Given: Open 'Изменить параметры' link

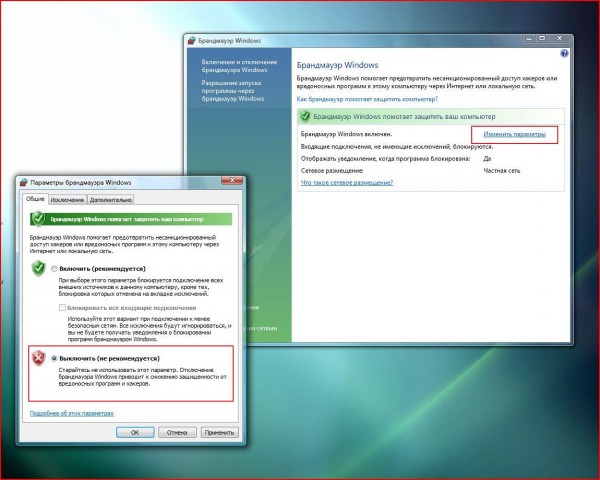Looking at the screenshot, I should click(x=514, y=134).
